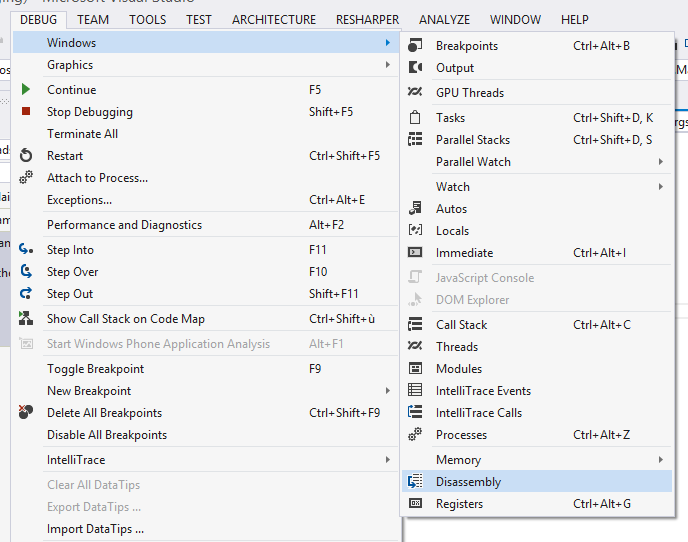Click the Registers icon
This screenshot has height=542, width=688.
tap(415, 503)
